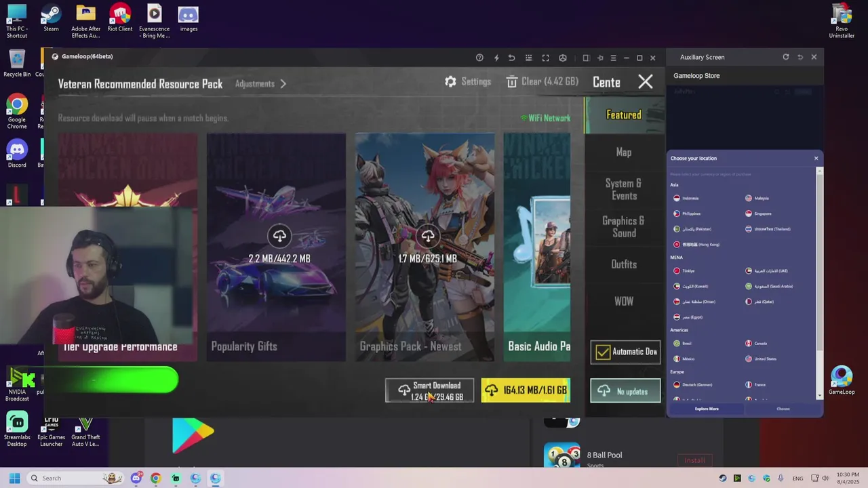Open the GameLoop desktop shortcut

click(842, 380)
